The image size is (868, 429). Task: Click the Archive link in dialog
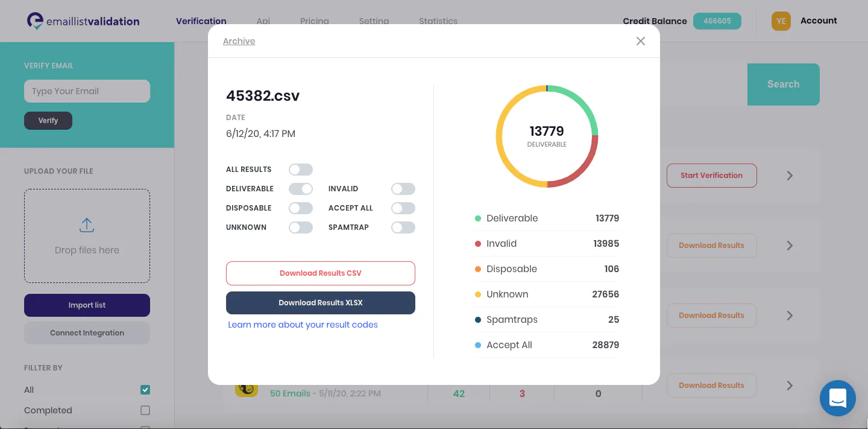pos(239,41)
